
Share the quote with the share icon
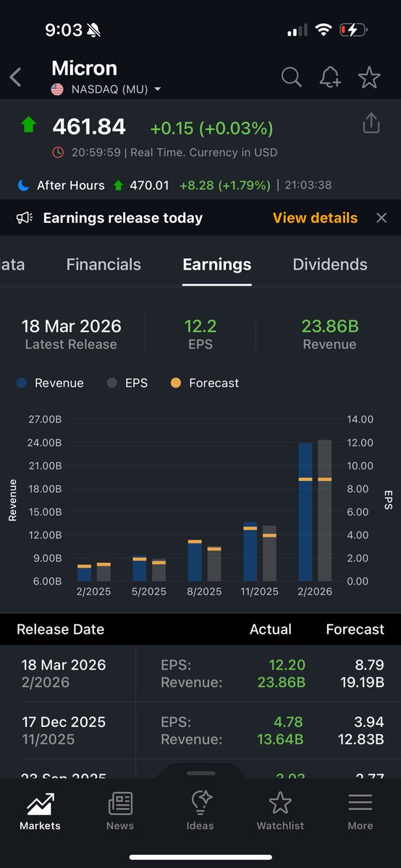click(x=371, y=123)
